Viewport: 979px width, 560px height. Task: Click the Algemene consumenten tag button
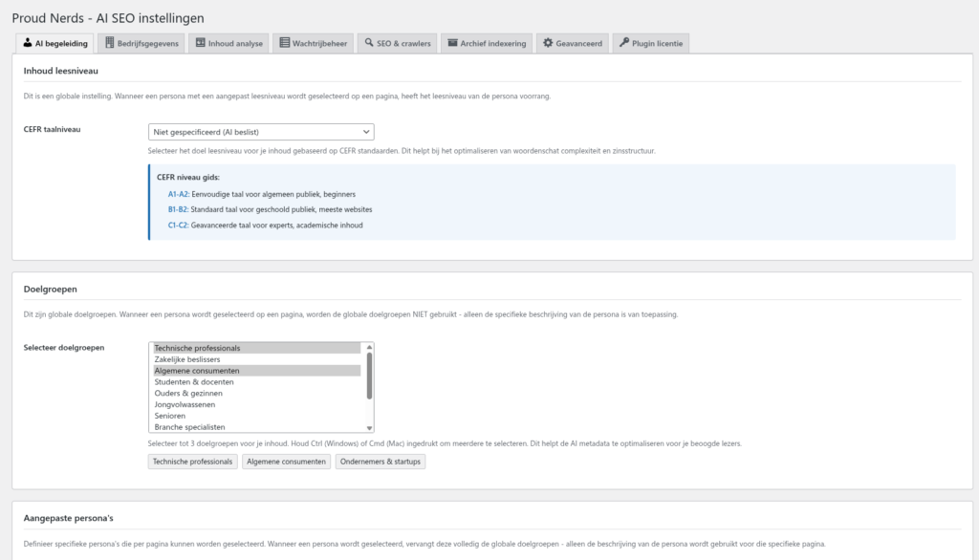click(x=285, y=462)
